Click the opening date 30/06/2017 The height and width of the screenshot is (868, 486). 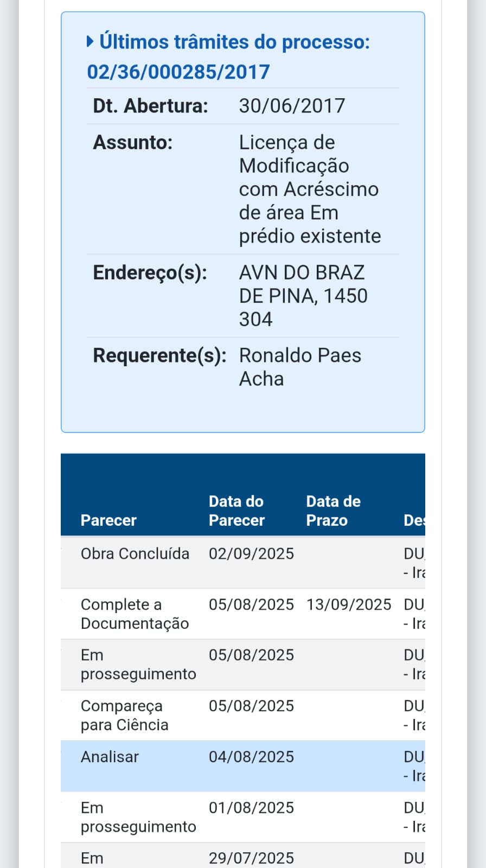[292, 106]
